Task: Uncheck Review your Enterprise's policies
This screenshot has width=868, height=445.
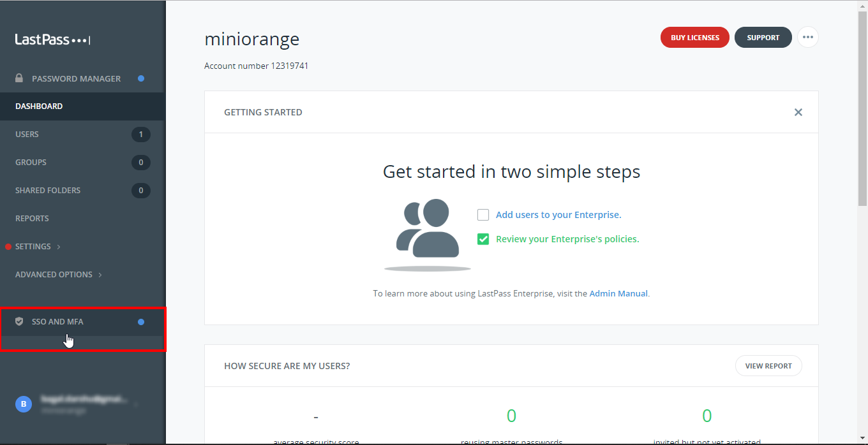Action: tap(483, 239)
